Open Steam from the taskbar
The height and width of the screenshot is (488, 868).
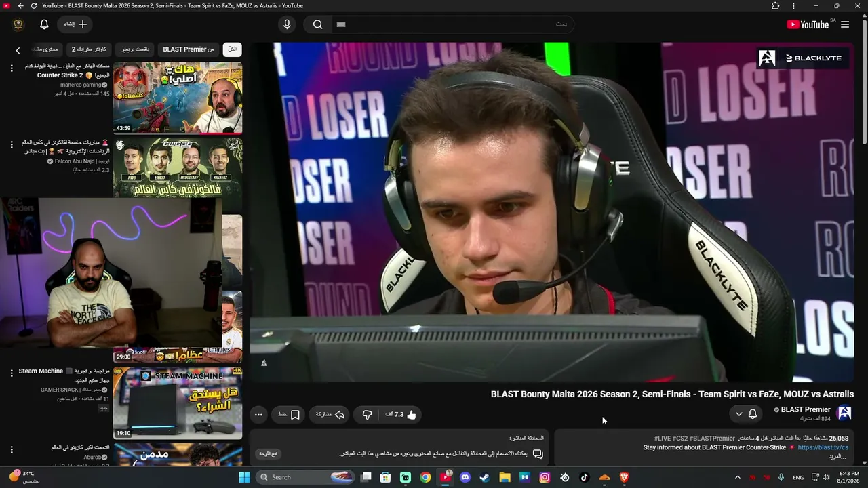coord(485,477)
